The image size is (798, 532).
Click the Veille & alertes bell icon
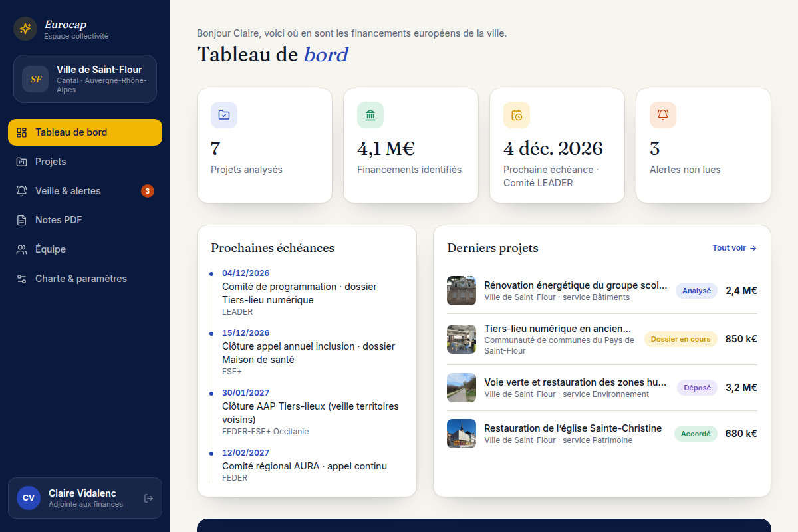click(x=22, y=191)
